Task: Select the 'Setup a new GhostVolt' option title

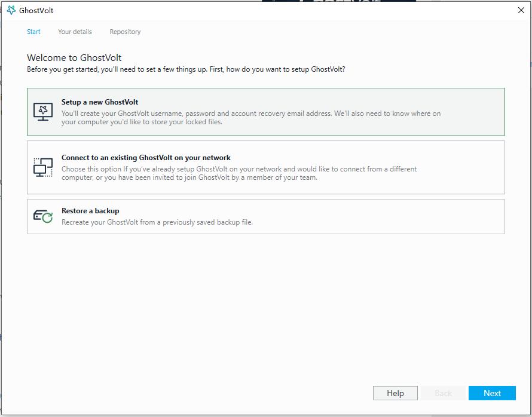Action: 100,102
